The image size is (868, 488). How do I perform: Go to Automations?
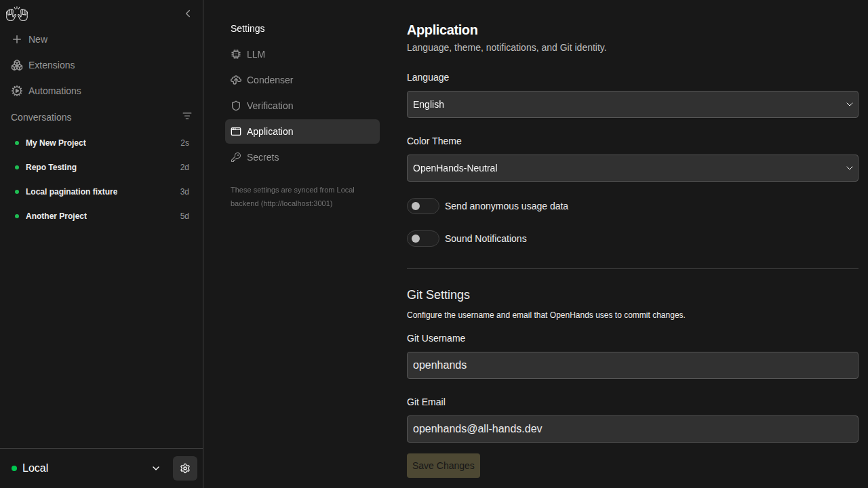tap(102, 91)
